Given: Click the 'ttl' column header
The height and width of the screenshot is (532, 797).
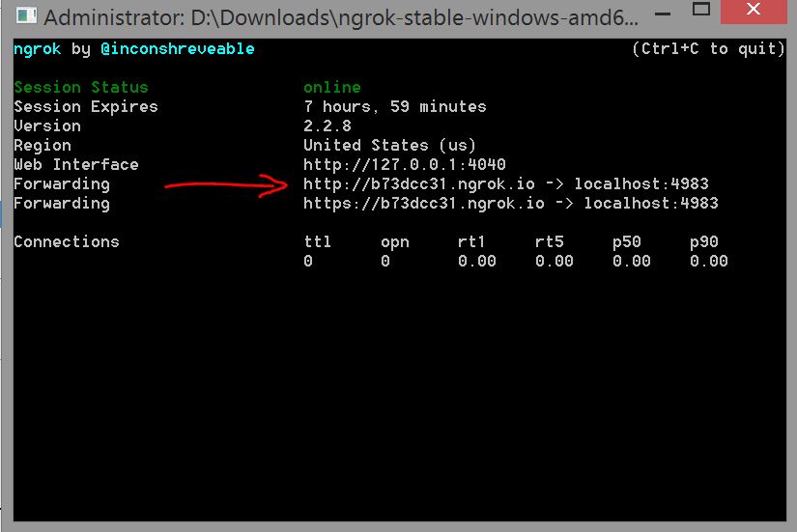Looking at the screenshot, I should (318, 242).
